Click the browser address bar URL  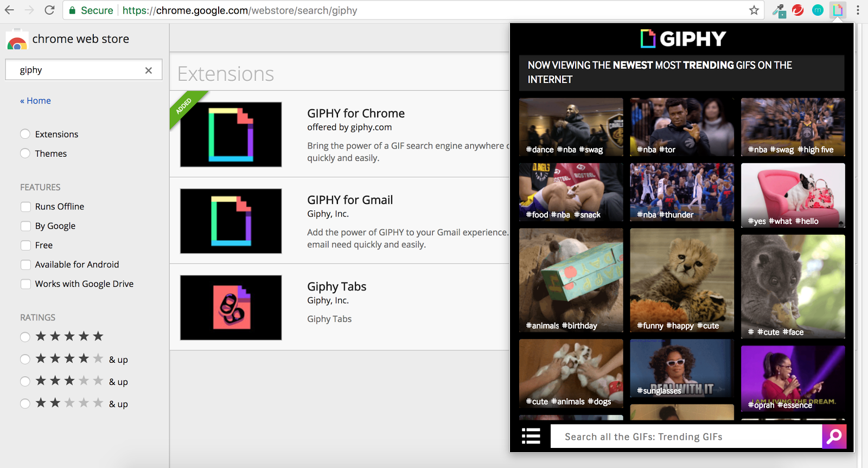pos(240,10)
